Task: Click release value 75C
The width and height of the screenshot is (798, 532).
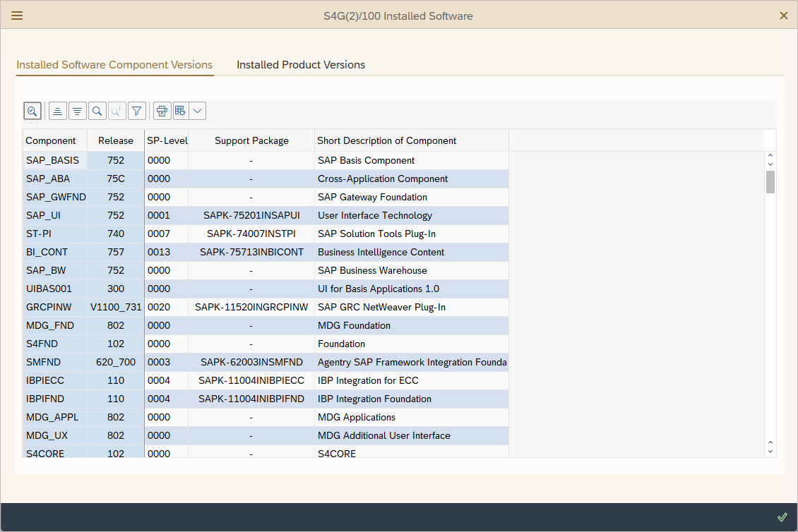Action: click(x=116, y=179)
